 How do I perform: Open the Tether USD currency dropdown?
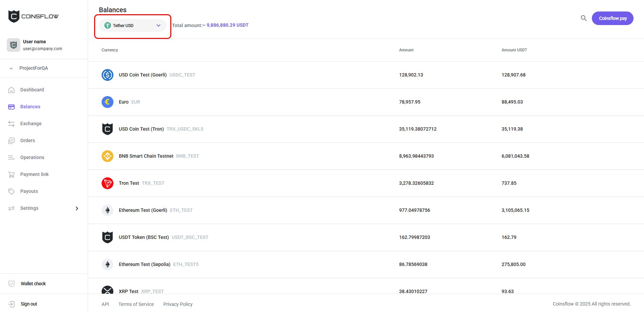click(133, 26)
